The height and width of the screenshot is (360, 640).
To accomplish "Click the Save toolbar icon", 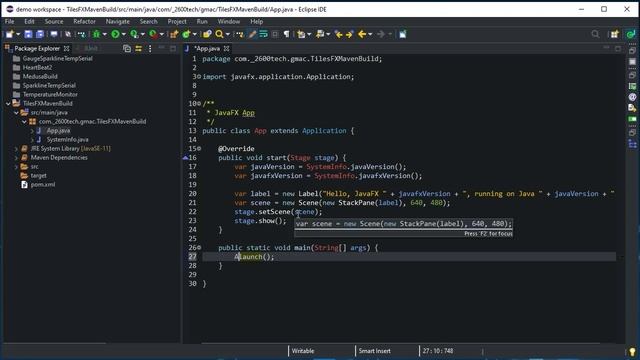I will point(28,34).
